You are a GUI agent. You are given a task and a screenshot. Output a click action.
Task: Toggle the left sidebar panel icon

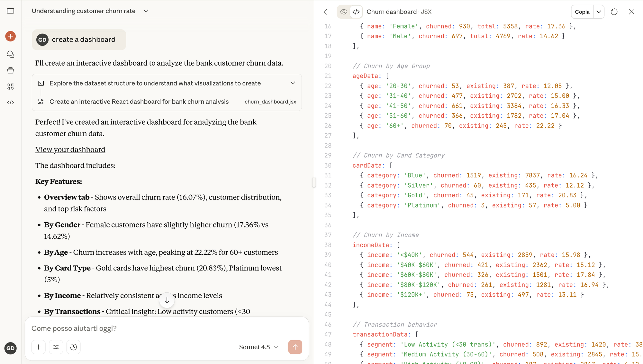click(x=11, y=11)
